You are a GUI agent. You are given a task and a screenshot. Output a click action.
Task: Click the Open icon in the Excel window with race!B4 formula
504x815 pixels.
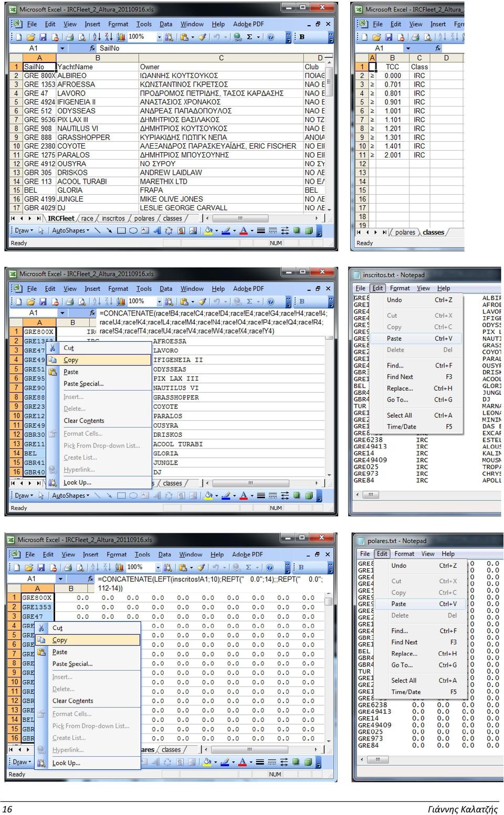tap(31, 302)
